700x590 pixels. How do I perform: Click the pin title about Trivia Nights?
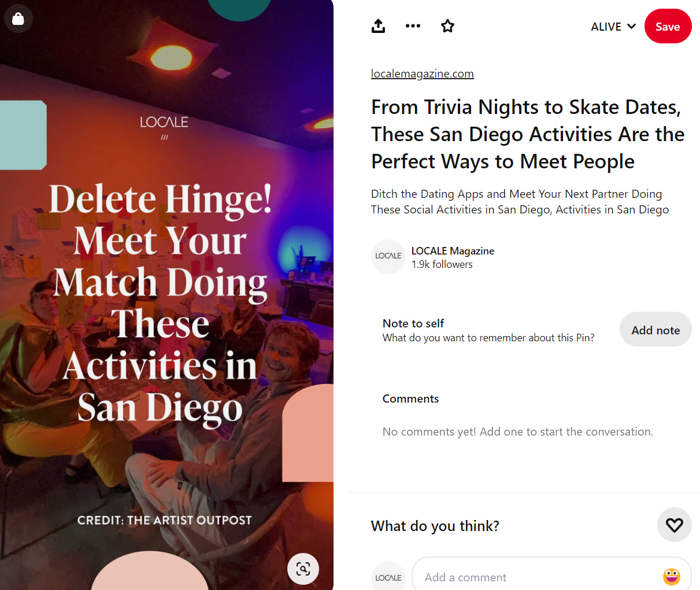click(x=527, y=134)
